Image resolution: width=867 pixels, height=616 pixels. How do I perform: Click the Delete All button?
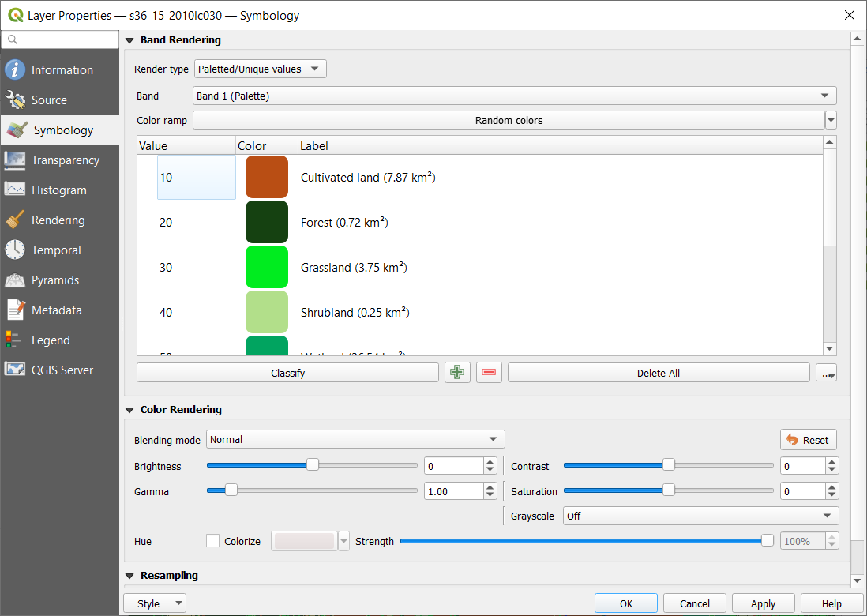tap(659, 372)
